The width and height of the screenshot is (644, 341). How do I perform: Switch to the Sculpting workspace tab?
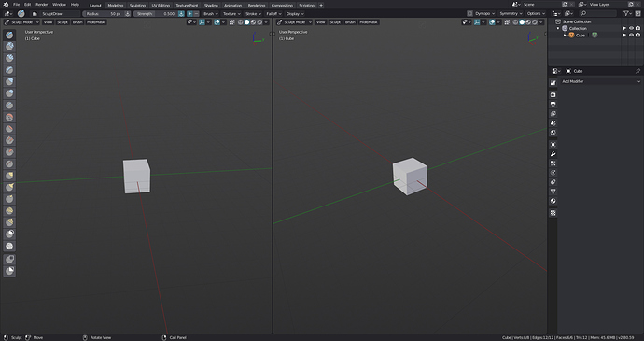pos(137,6)
